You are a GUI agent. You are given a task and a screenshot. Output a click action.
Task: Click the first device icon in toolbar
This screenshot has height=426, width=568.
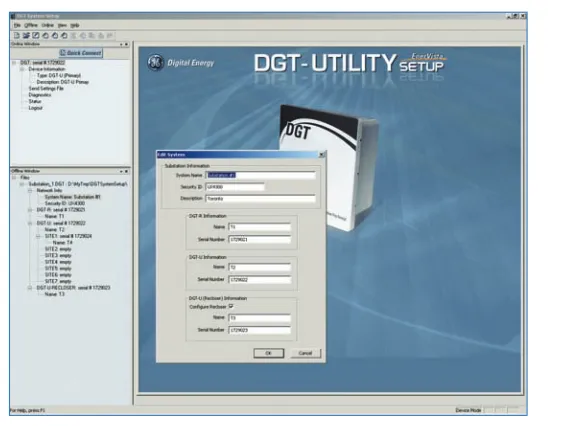(45, 35)
